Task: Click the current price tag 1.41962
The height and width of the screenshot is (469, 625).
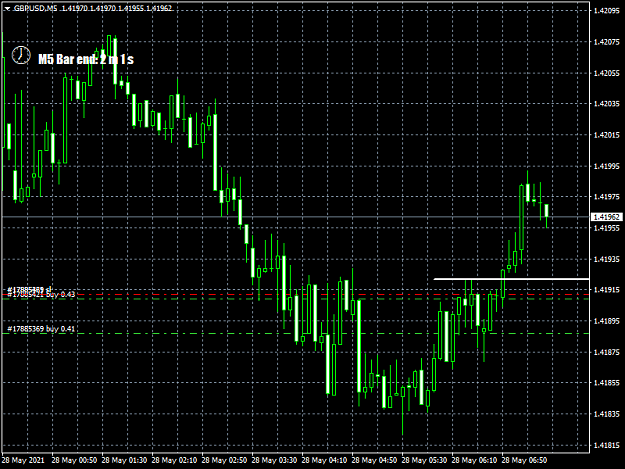Action: click(x=607, y=217)
